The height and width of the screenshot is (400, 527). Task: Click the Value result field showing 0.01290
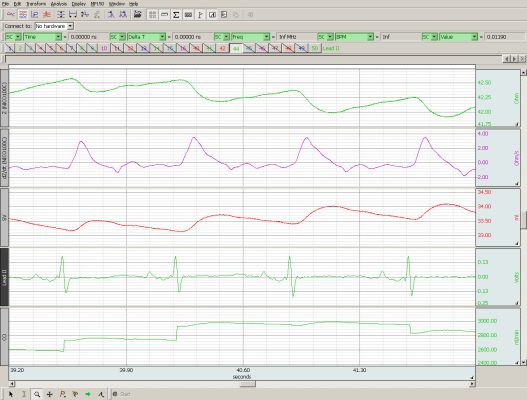pos(505,37)
